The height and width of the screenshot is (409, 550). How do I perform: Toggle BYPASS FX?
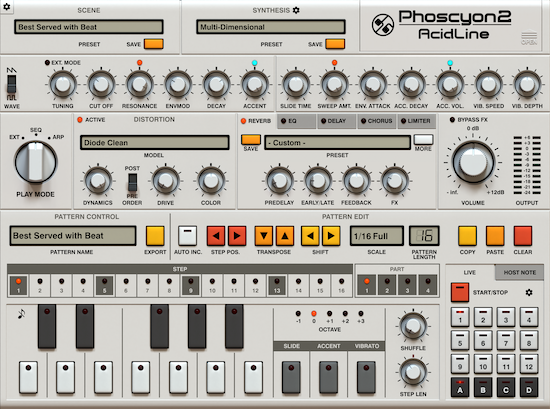point(452,120)
